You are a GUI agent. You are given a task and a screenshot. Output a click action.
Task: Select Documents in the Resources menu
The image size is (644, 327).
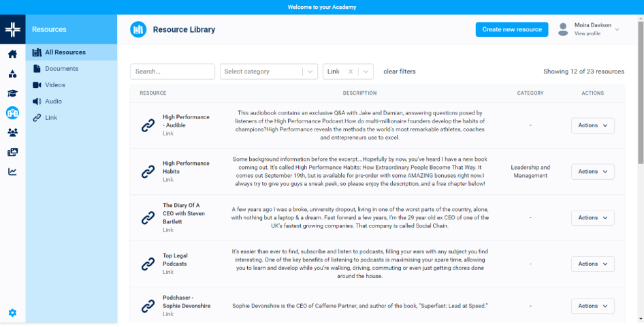point(61,69)
